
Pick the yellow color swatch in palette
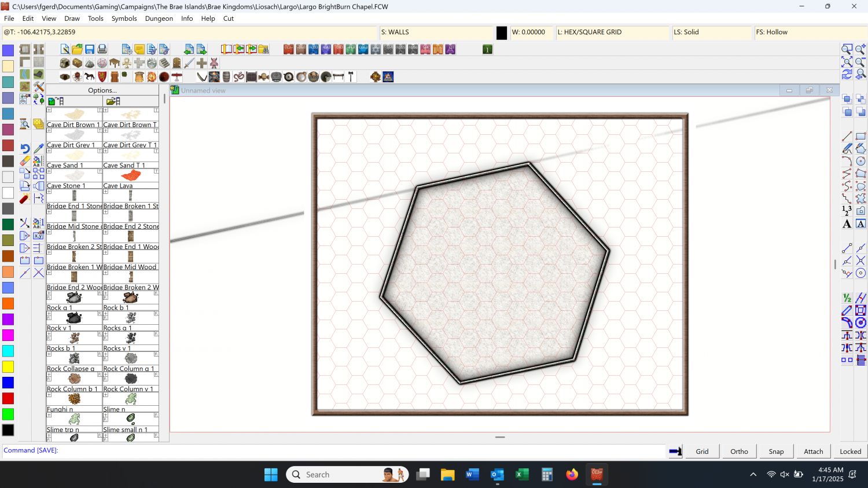coord(8,366)
